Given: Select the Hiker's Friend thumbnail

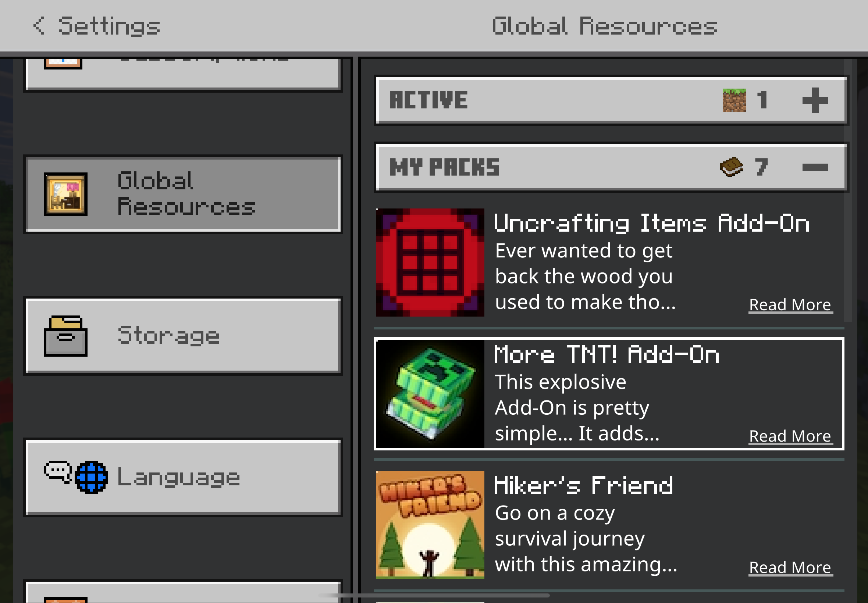Looking at the screenshot, I should [430, 525].
